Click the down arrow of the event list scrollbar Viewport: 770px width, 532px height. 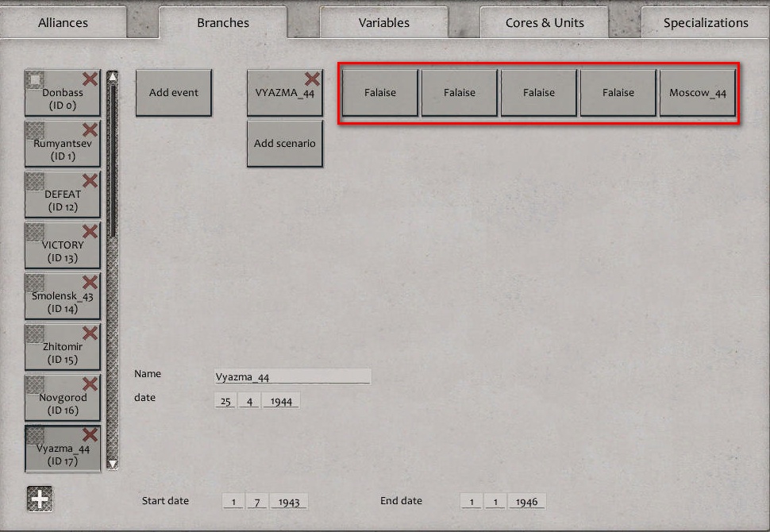click(112, 463)
